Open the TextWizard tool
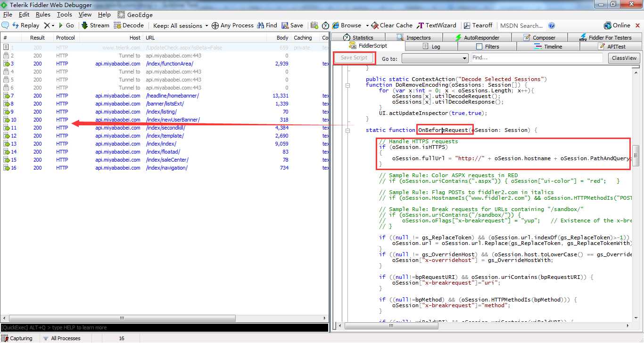 click(437, 25)
